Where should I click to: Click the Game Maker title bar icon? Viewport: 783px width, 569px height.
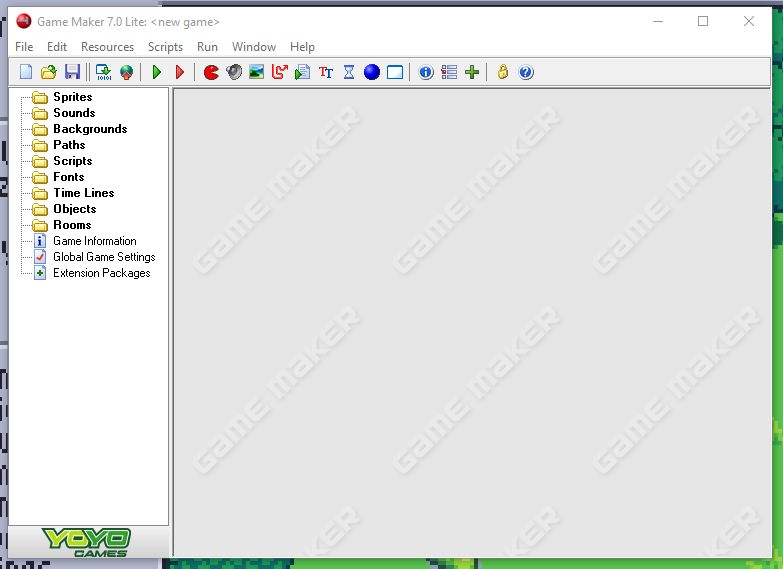[x=23, y=21]
